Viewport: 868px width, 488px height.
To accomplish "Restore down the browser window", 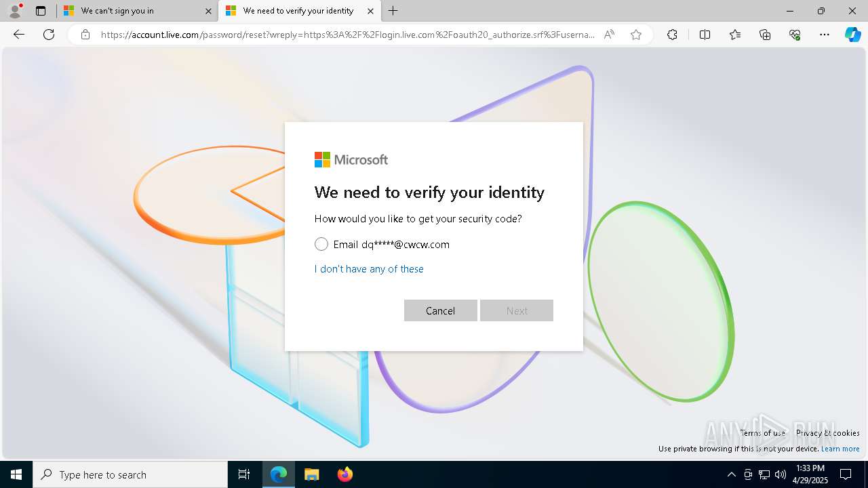I will pyautogui.click(x=821, y=11).
